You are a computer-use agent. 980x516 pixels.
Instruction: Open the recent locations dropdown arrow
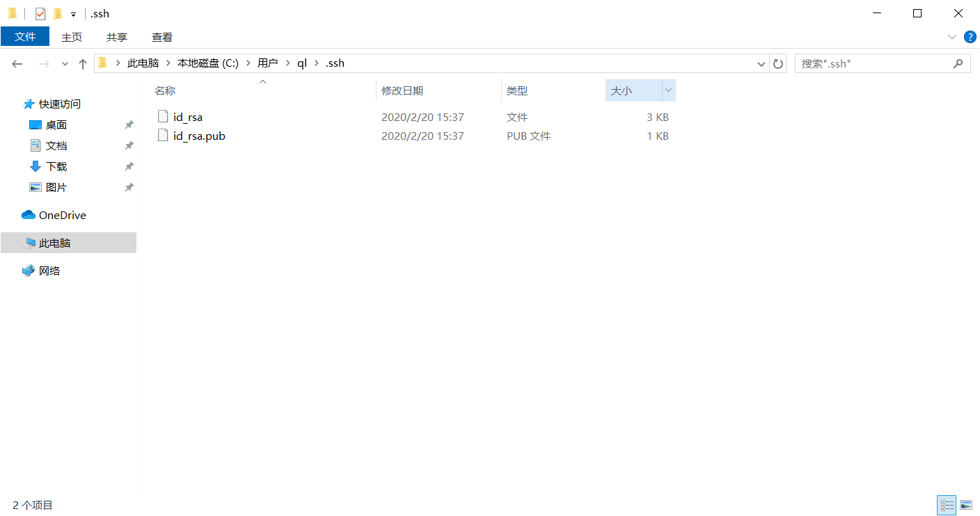(65, 64)
